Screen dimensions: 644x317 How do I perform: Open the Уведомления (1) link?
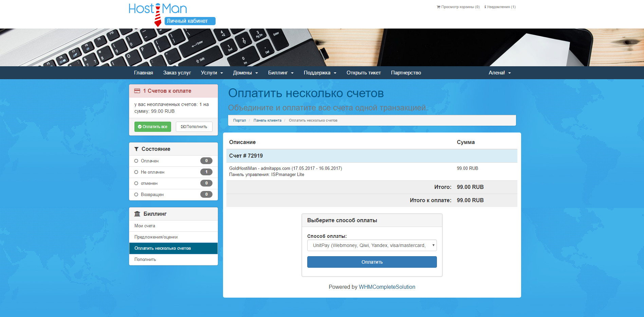[500, 7]
